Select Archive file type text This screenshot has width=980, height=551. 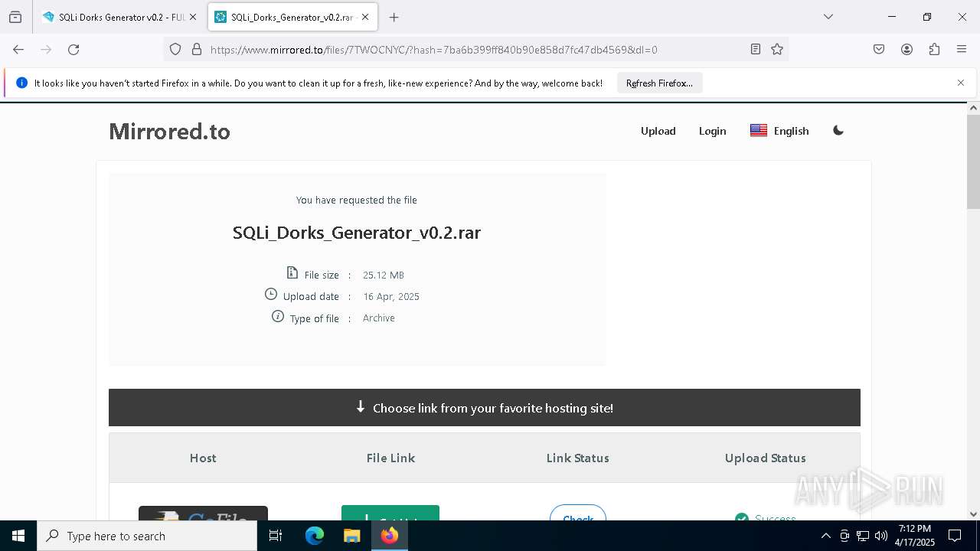tap(379, 318)
